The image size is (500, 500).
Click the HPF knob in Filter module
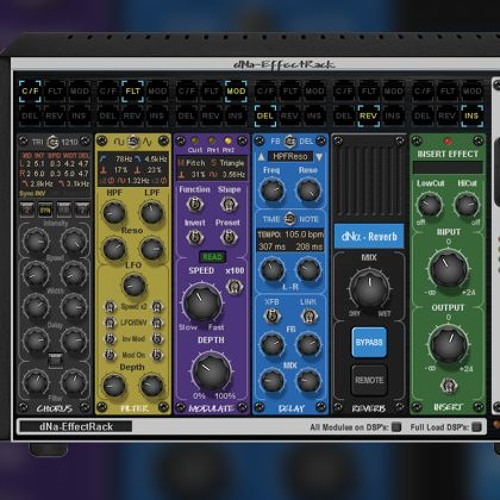[114, 213]
